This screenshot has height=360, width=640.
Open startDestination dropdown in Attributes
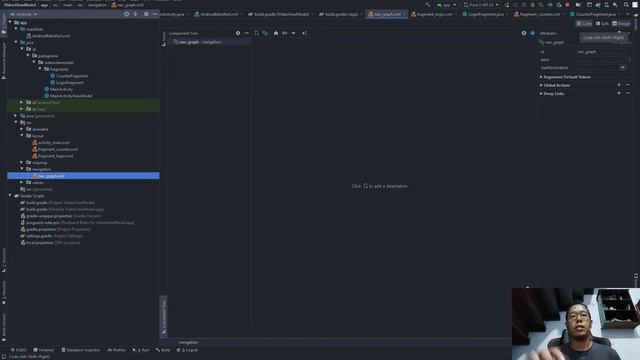[x=622, y=68]
